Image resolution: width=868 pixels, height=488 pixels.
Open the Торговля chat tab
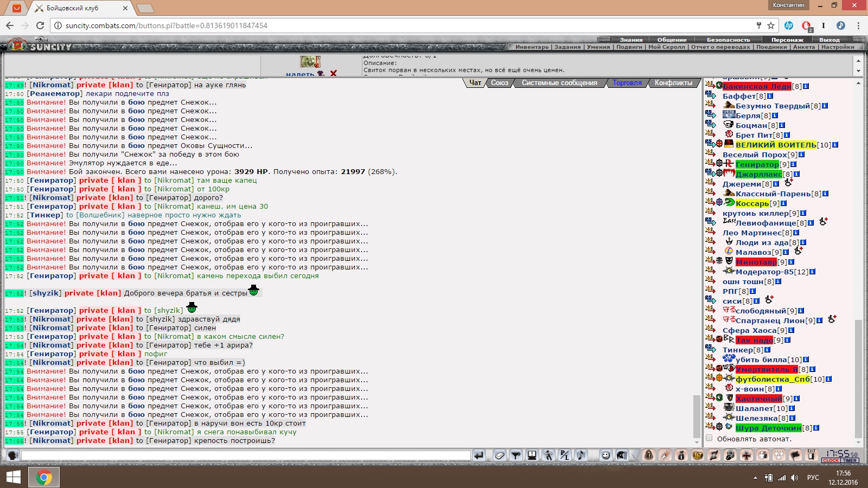point(627,83)
